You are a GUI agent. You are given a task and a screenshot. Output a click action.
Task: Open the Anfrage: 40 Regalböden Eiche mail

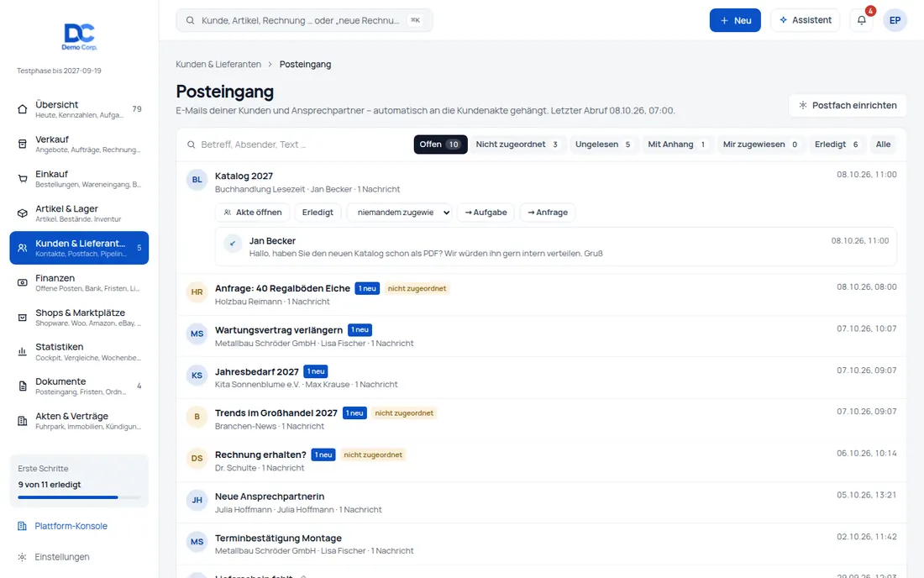[541, 295]
